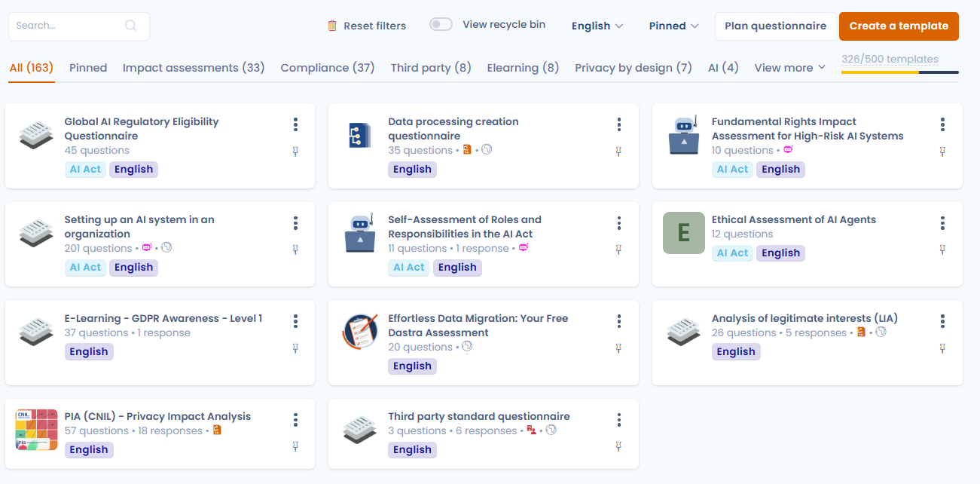Toggle the View recycle bin switch
This screenshot has width=980, height=484.
click(x=441, y=25)
